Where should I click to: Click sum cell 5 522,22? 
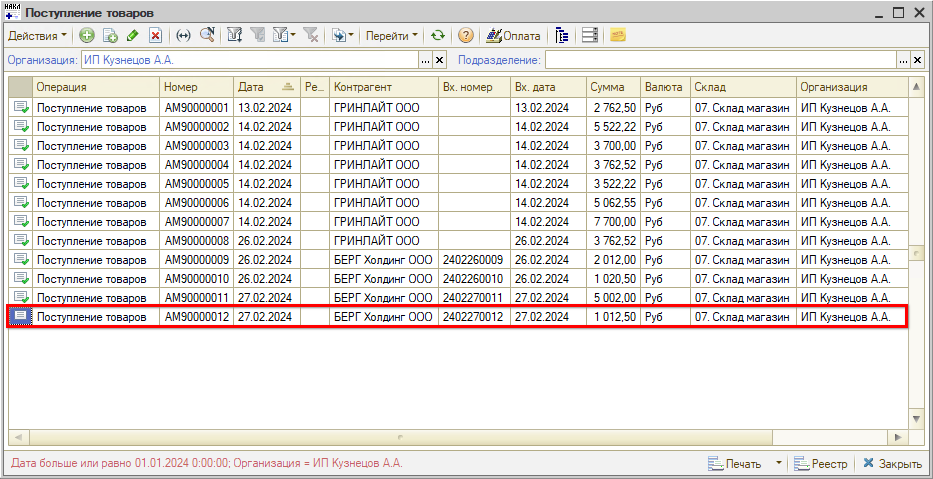pos(615,127)
